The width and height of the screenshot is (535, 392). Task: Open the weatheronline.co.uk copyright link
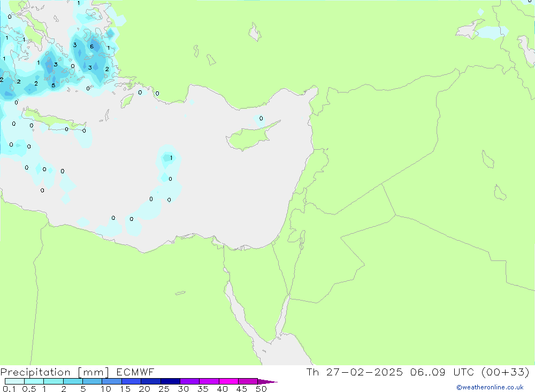490,387
